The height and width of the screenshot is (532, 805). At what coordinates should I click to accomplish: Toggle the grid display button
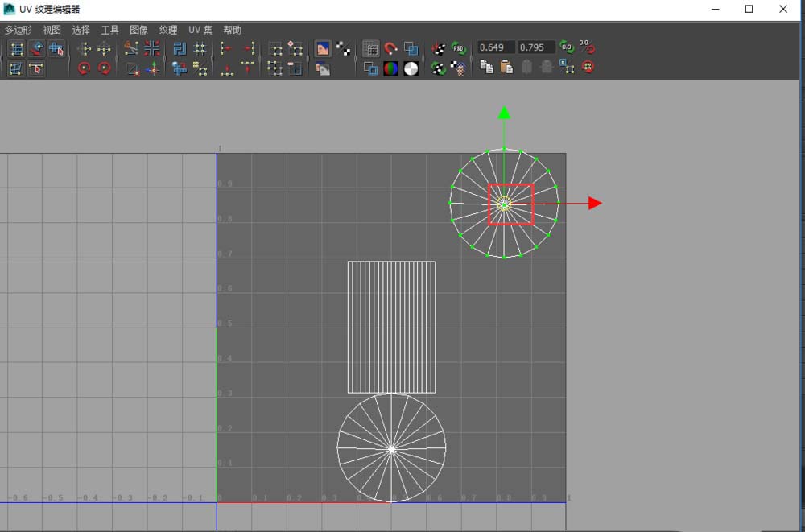click(x=370, y=49)
